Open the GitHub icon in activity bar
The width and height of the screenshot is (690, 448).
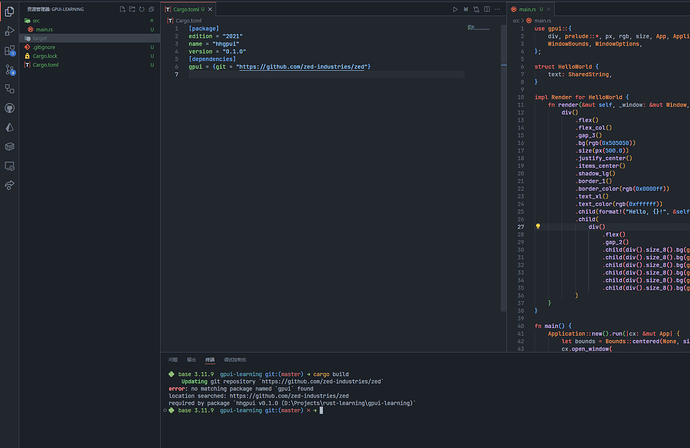9,108
